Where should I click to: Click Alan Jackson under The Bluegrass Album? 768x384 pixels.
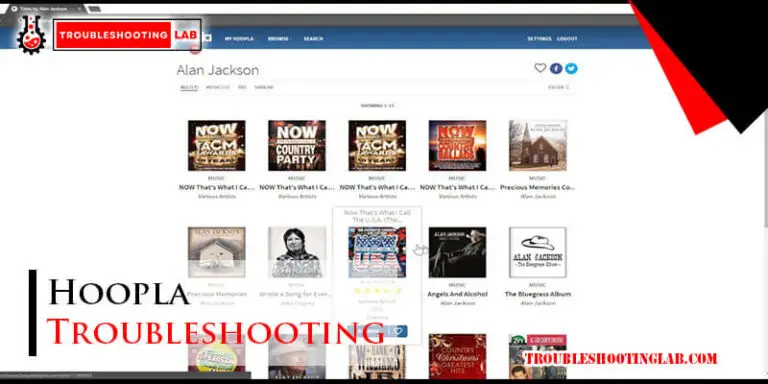[538, 303]
